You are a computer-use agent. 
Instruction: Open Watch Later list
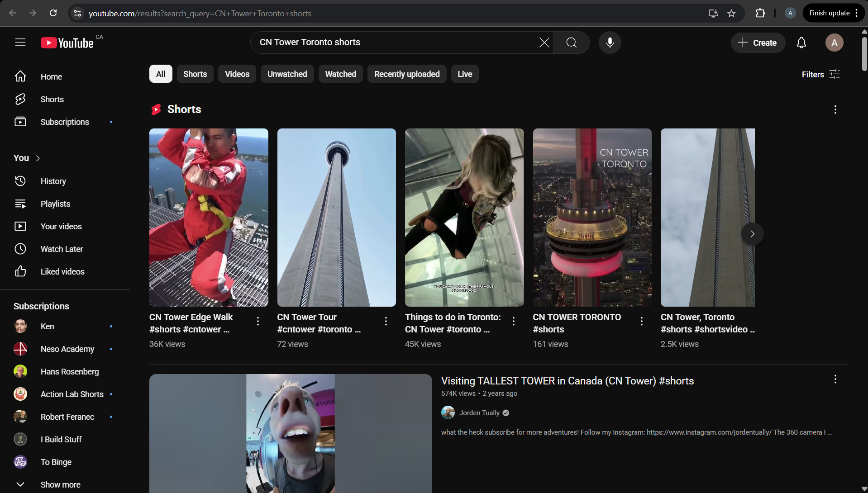click(68, 249)
